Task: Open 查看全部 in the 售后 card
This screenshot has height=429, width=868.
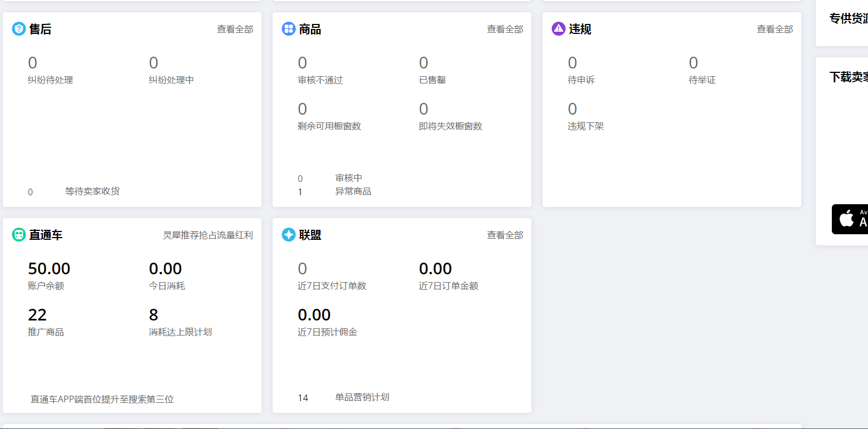Action: point(235,29)
